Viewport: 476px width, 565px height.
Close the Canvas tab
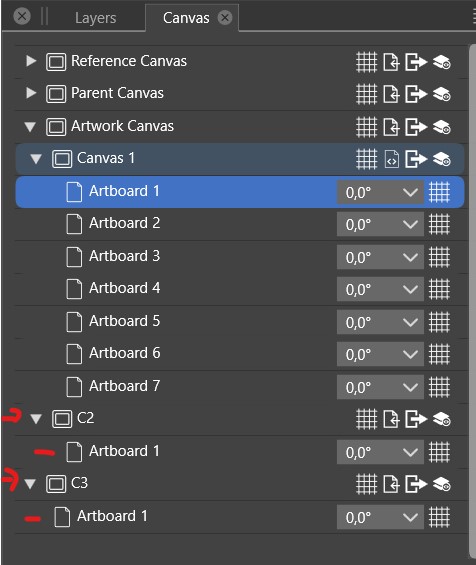click(x=225, y=17)
